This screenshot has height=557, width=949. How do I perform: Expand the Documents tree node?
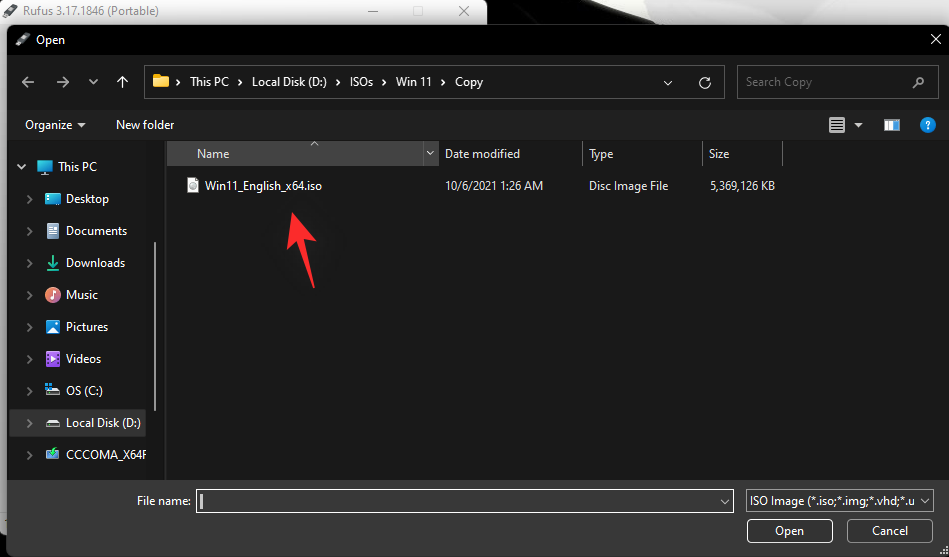(29, 231)
